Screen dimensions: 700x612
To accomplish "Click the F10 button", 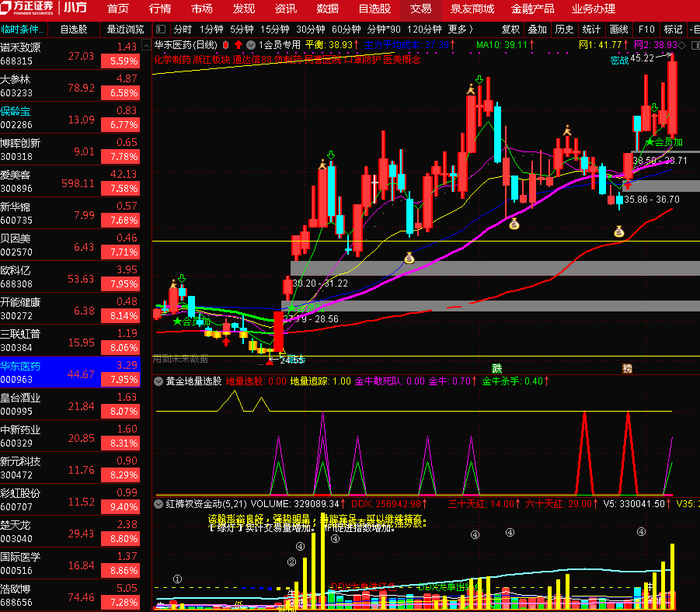I will pyautogui.click(x=646, y=30).
